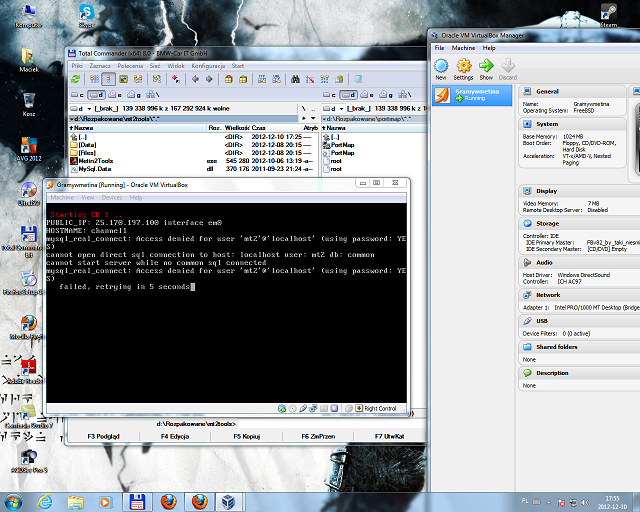The height and width of the screenshot is (512, 640).
Task: Click the new FTP connection icon
Action: [x=276, y=79]
